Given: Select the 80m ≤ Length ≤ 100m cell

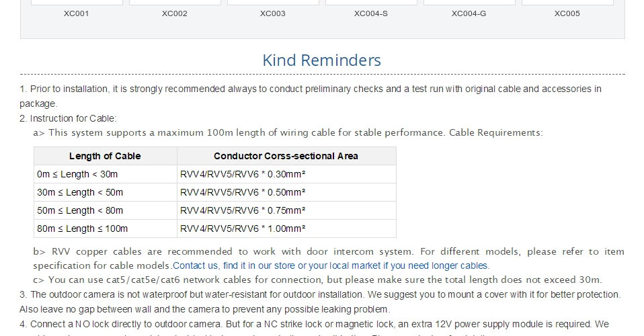Looking at the screenshot, I should click(x=105, y=228).
